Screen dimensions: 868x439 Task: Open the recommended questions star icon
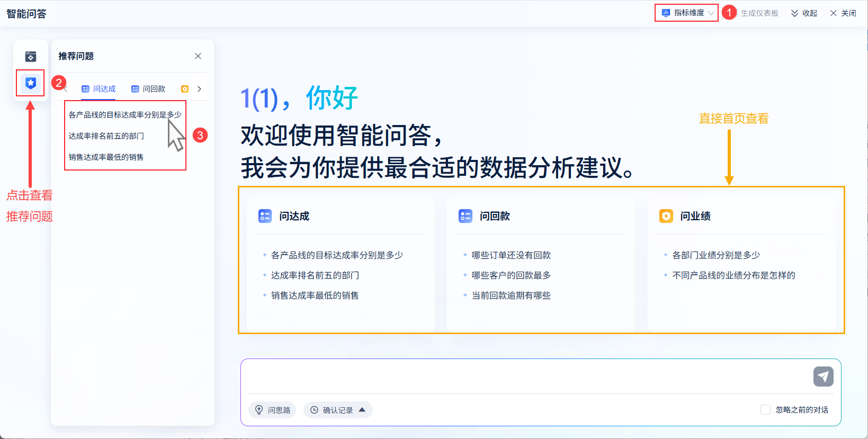(x=31, y=83)
